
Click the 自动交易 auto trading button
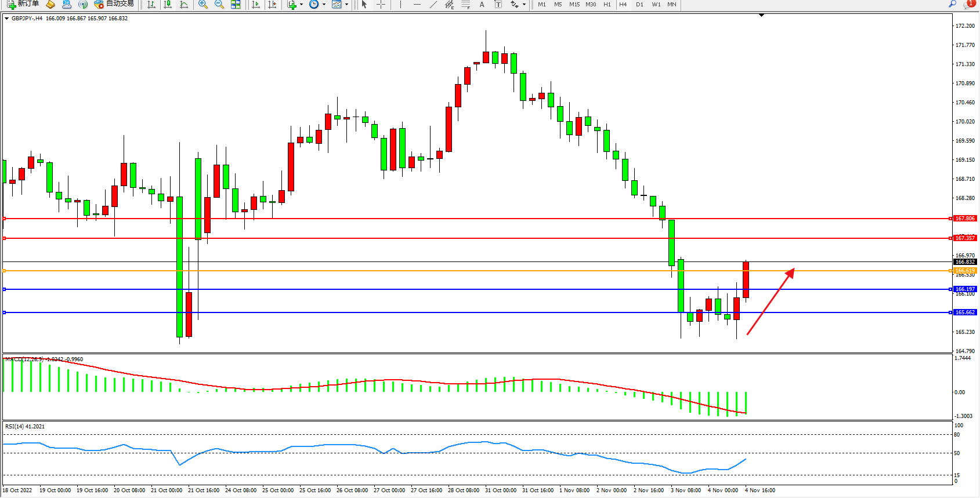[114, 4]
